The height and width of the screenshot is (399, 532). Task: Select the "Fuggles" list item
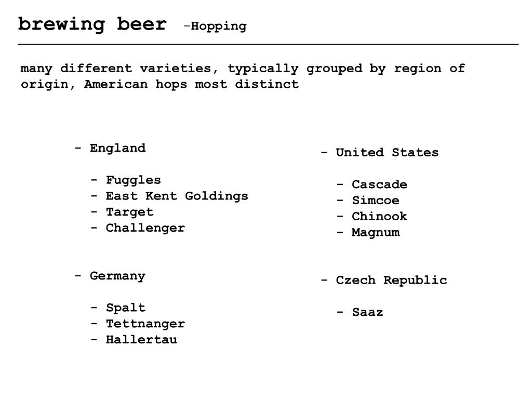(x=133, y=180)
